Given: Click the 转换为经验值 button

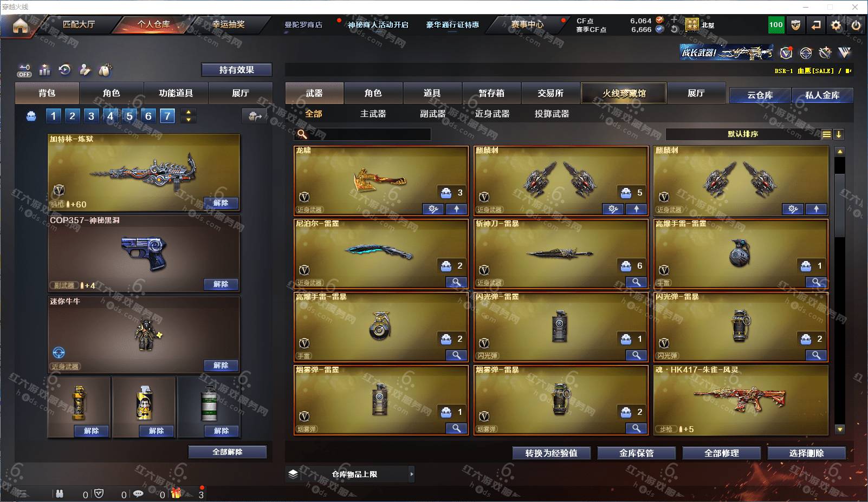Looking at the screenshot, I should point(551,453).
